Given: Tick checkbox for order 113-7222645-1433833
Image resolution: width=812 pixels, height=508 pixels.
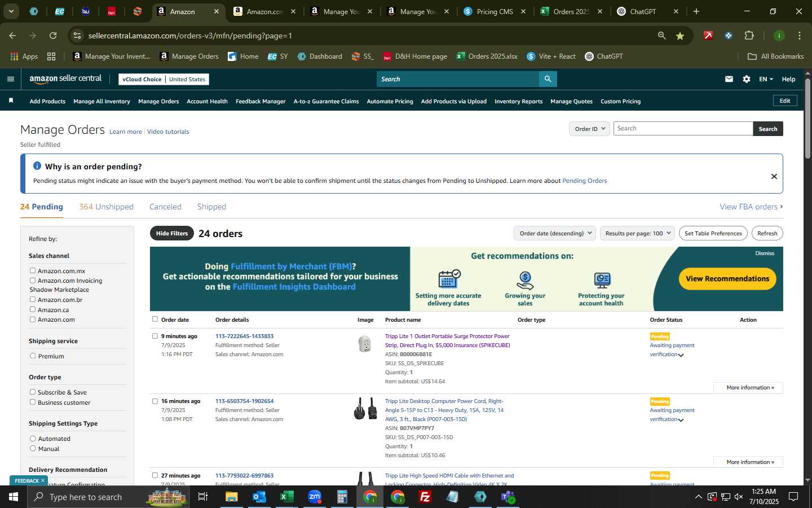Looking at the screenshot, I should click(x=155, y=336).
